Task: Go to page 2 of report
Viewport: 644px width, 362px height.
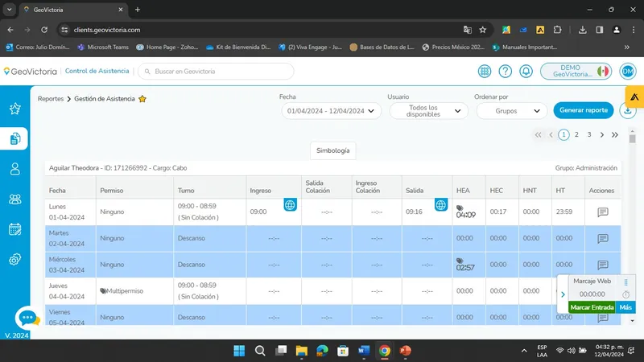Action: pos(576,134)
